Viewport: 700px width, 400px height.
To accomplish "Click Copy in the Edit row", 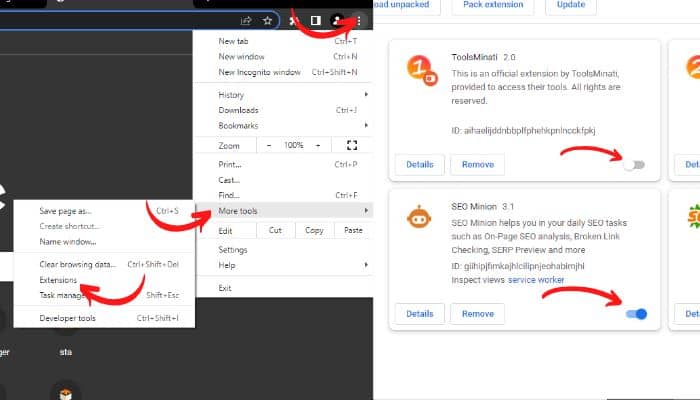I will click(x=314, y=230).
